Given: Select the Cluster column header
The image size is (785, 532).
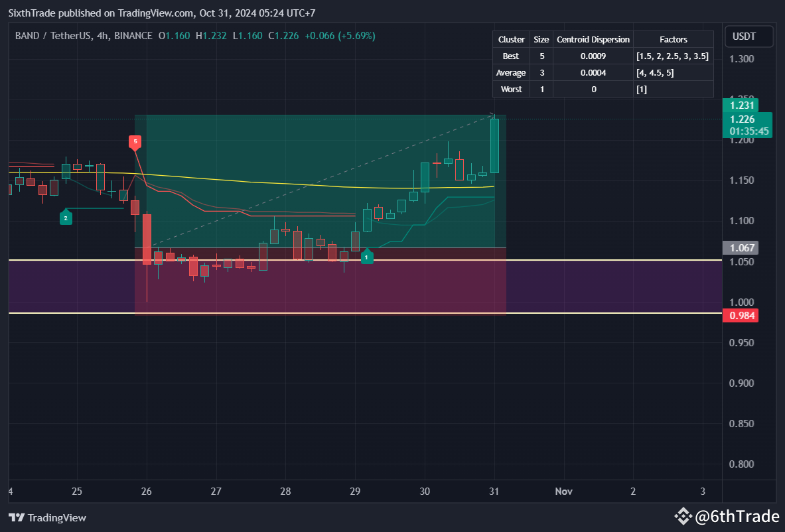Looking at the screenshot, I should click(510, 39).
